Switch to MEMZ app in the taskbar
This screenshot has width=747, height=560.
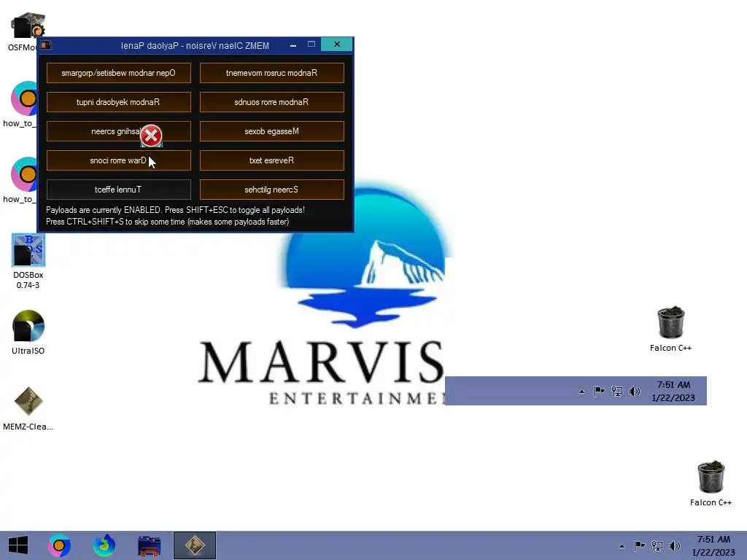tap(195, 545)
